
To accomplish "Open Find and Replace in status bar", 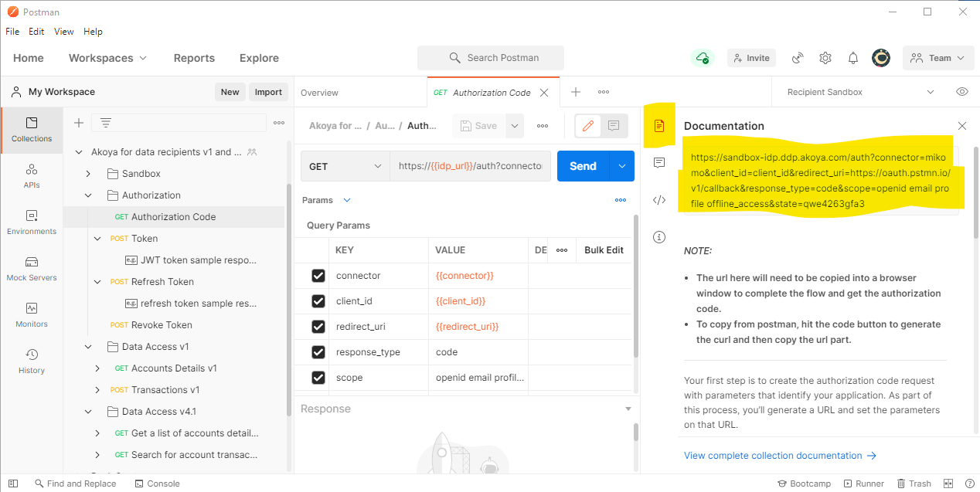I will [x=75, y=484].
